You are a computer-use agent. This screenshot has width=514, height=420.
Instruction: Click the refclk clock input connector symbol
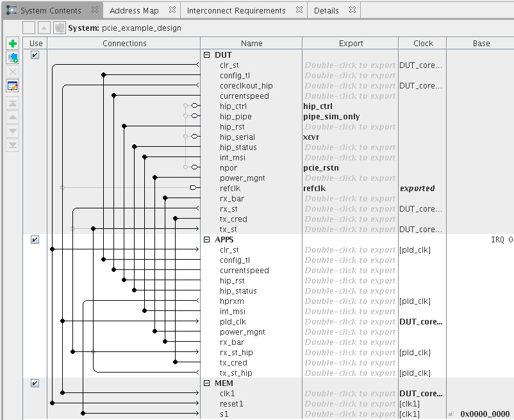click(194, 187)
